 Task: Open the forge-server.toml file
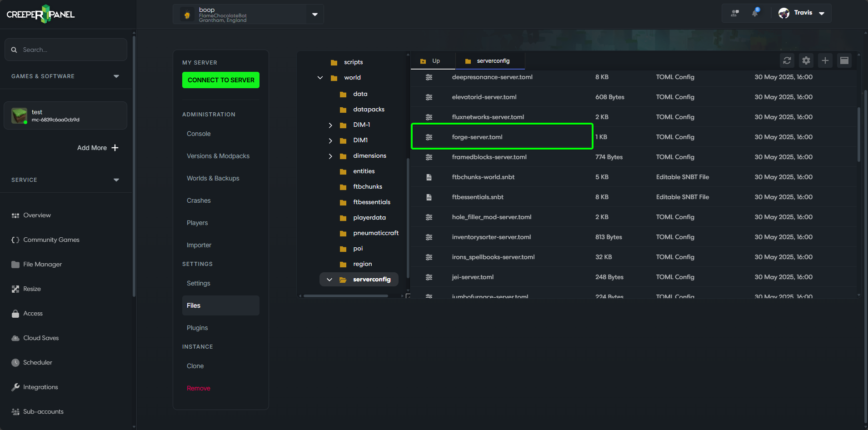pyautogui.click(x=477, y=137)
